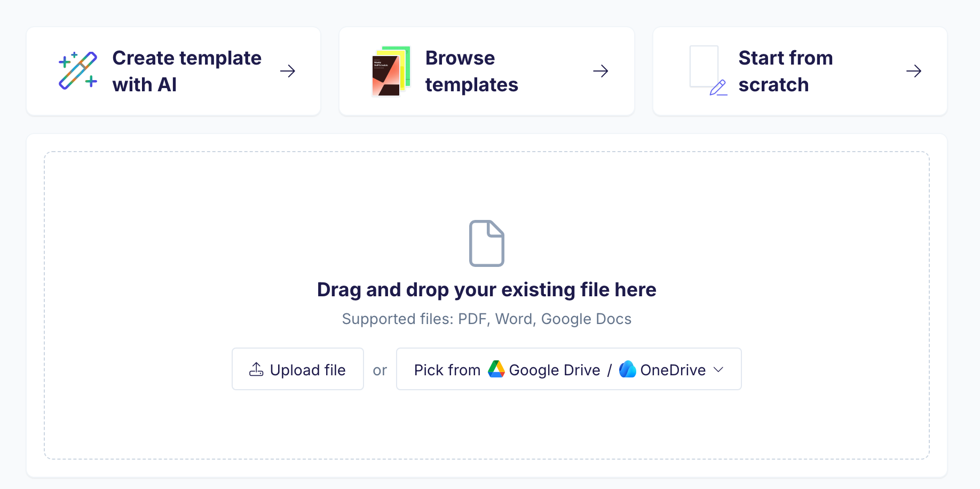Open Browse templates card

pyautogui.click(x=487, y=71)
